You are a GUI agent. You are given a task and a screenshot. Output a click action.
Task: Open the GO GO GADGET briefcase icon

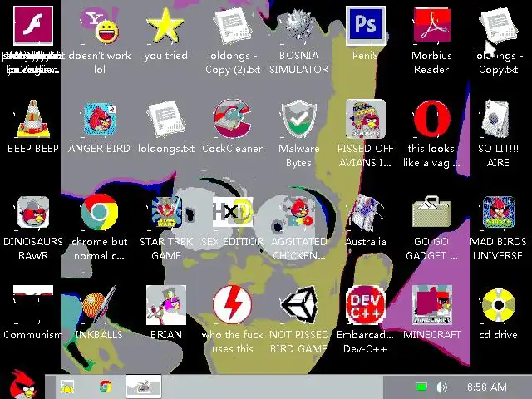pyautogui.click(x=432, y=212)
